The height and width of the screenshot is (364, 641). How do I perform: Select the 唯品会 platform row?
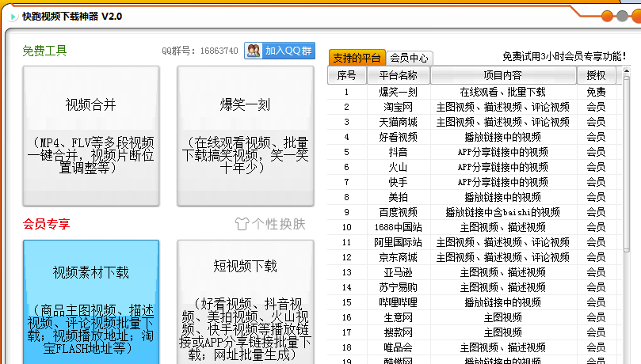(474, 347)
